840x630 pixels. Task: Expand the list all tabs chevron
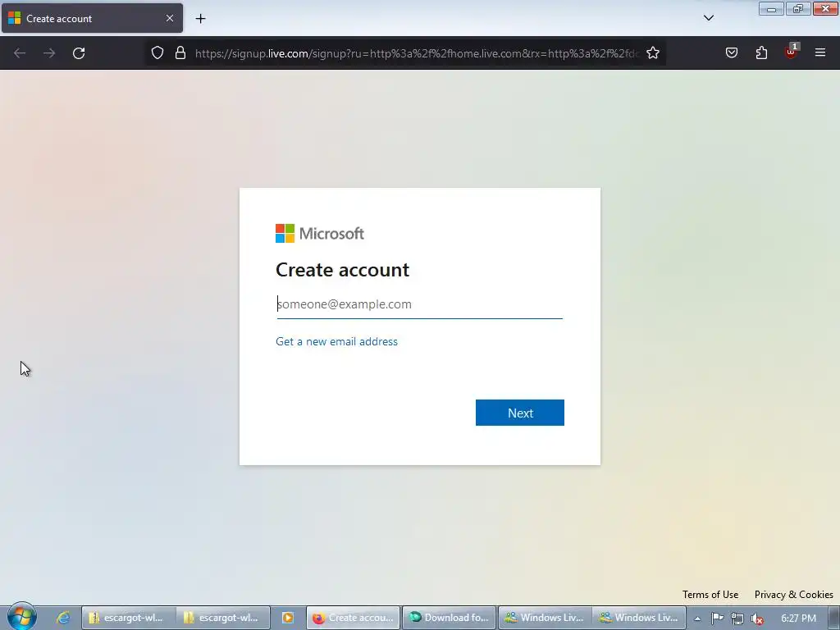coord(709,18)
